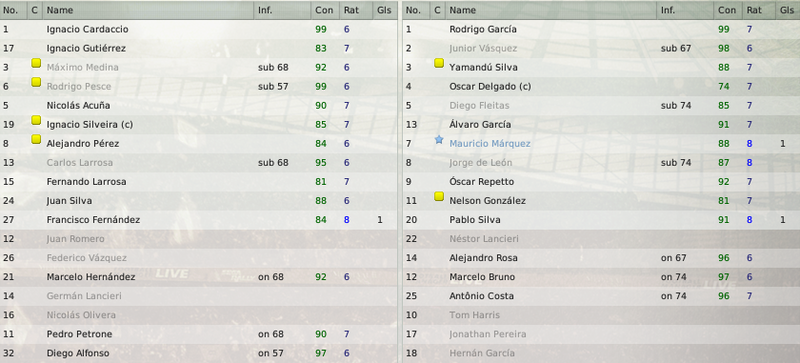Open Francisco Fernández player profile
This screenshot has width=800, height=363.
[x=93, y=220]
